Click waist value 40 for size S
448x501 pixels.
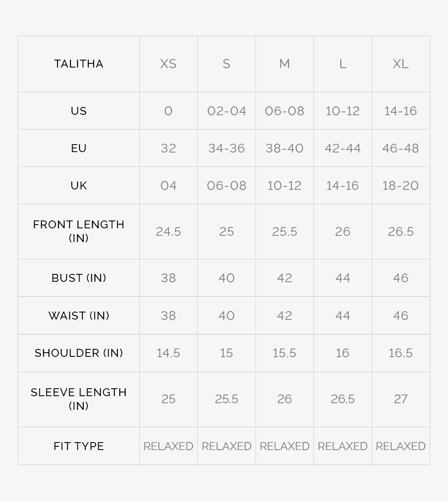click(226, 316)
